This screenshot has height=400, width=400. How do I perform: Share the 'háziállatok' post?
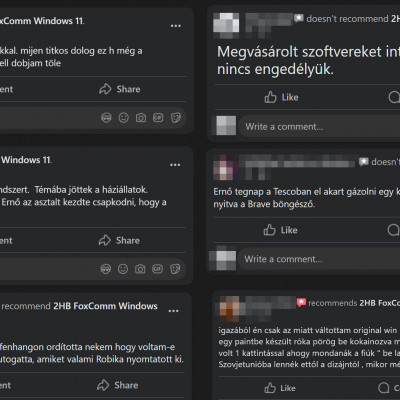pos(119,240)
